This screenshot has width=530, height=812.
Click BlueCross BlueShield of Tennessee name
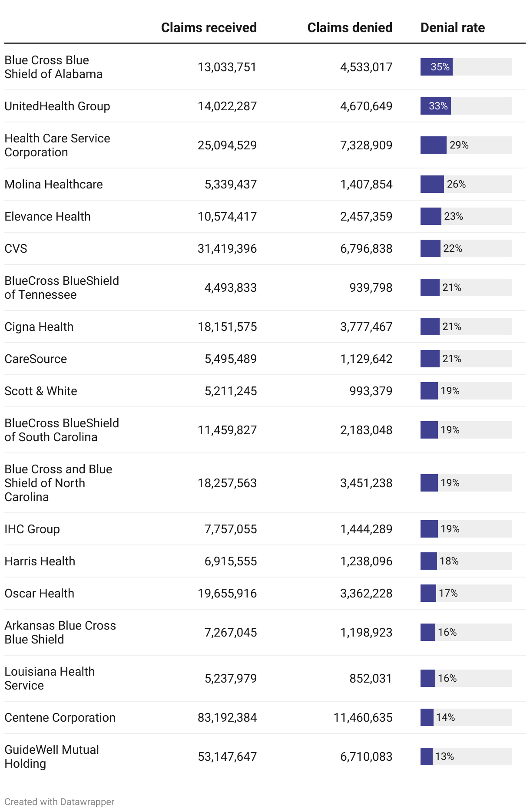click(x=62, y=287)
